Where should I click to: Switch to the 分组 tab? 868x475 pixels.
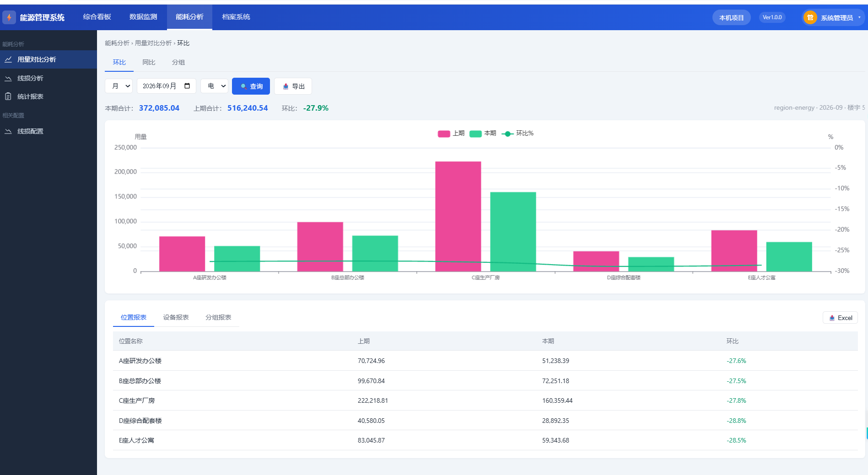click(x=178, y=62)
